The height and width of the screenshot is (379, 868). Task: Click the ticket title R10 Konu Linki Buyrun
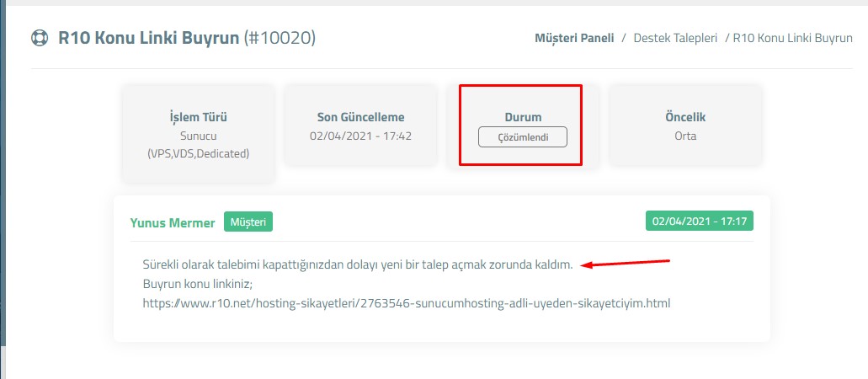[x=150, y=38]
